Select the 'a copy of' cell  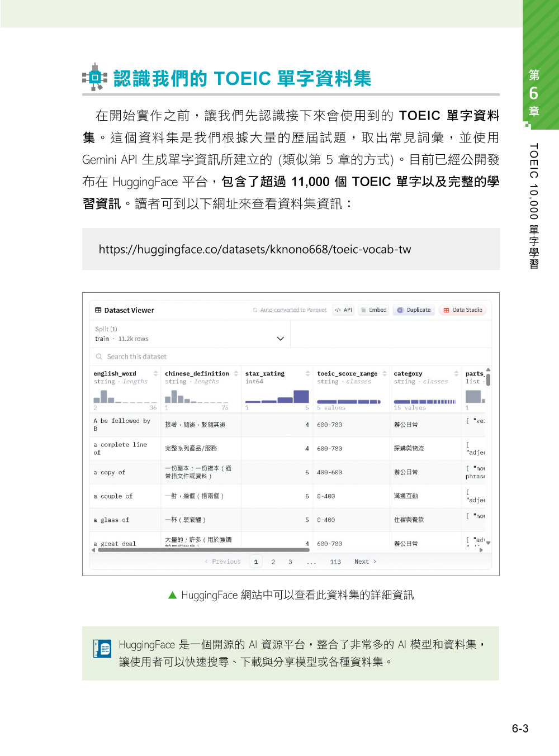coord(125,472)
